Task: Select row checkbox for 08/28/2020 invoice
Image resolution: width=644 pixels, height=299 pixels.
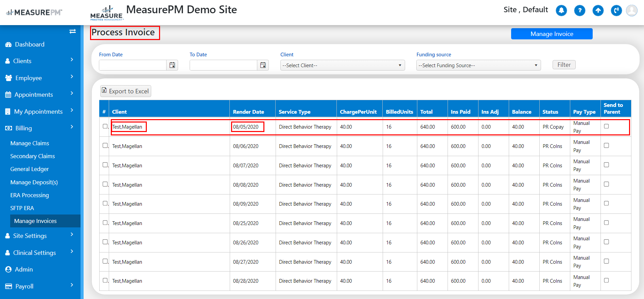Action: 105,280
